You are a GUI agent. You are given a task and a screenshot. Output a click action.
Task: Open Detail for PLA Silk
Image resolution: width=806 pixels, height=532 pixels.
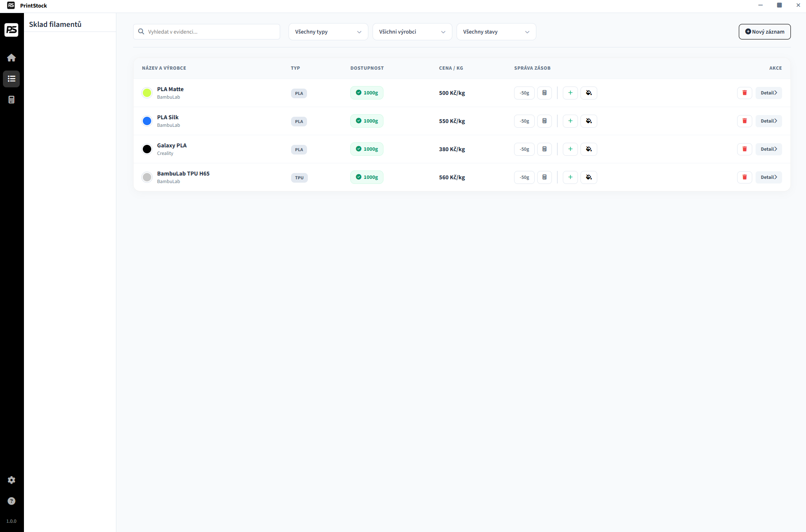(x=768, y=121)
